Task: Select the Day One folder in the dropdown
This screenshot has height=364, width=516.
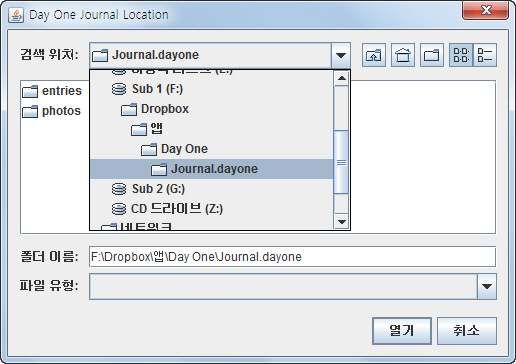Action: tap(212, 149)
